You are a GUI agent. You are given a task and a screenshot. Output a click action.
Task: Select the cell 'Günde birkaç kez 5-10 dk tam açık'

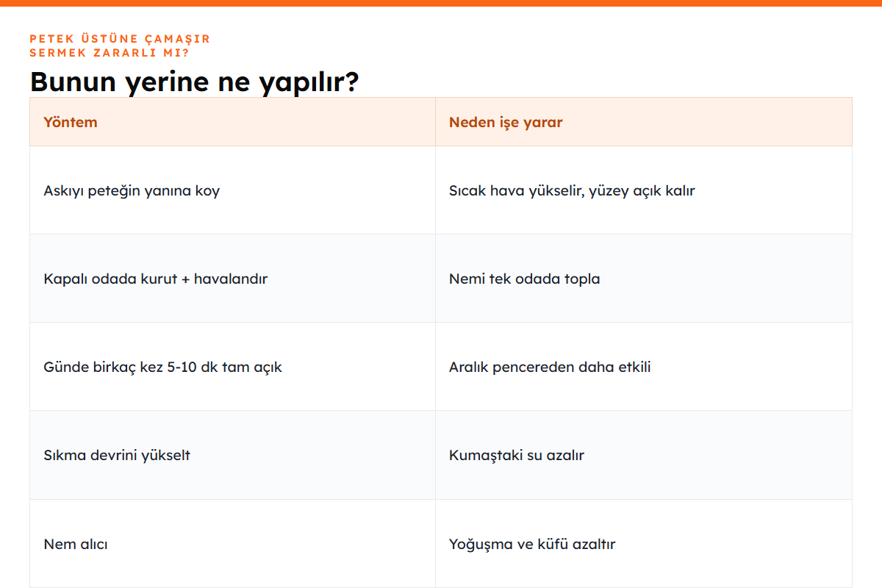coord(232,367)
